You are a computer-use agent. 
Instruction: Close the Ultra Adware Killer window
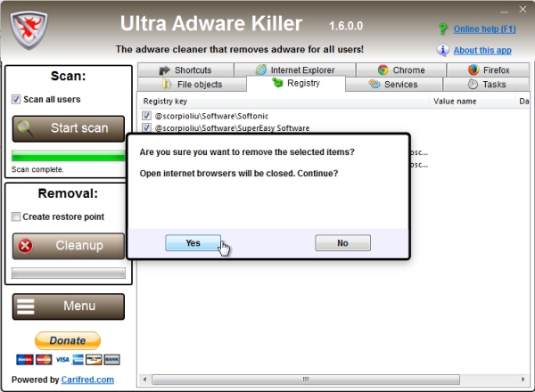[x=523, y=10]
